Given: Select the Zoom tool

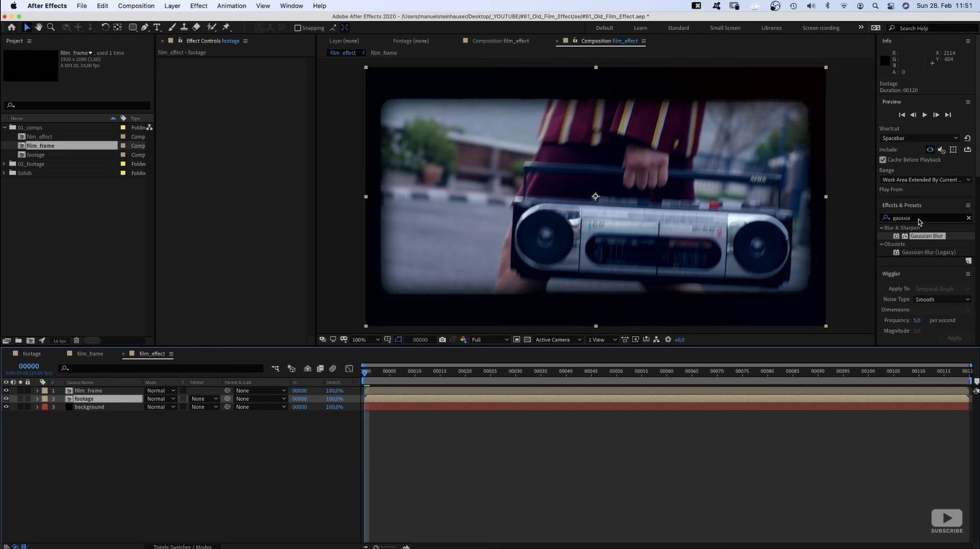Looking at the screenshot, I should coord(51,27).
